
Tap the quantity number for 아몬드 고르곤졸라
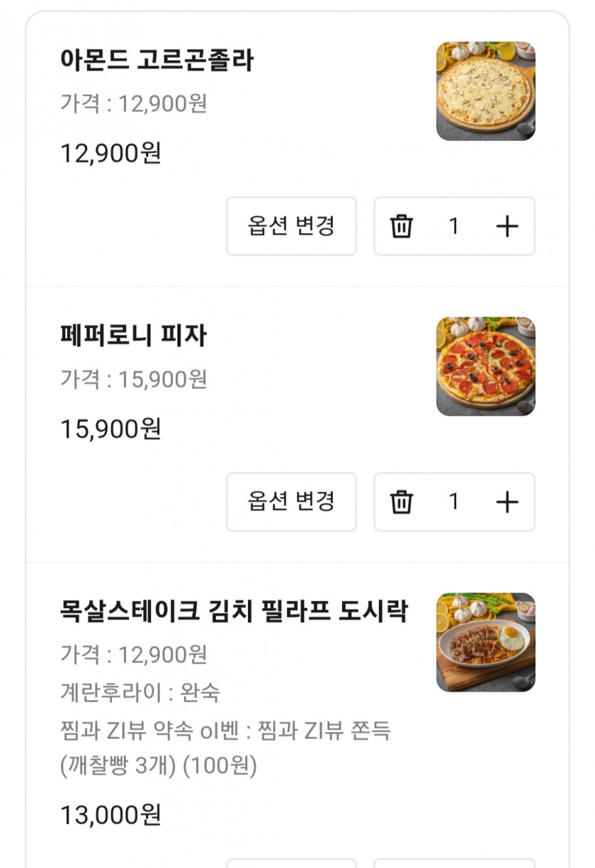tap(454, 226)
